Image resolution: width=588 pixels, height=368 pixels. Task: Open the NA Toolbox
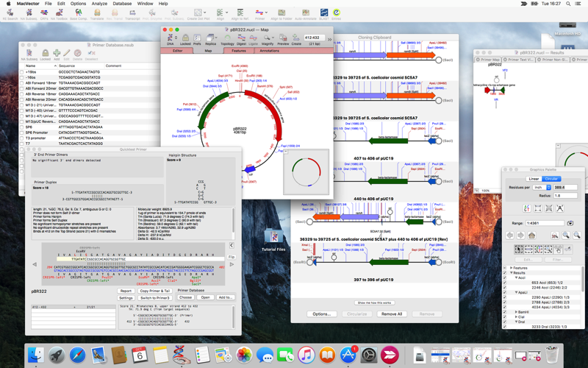[59, 13]
